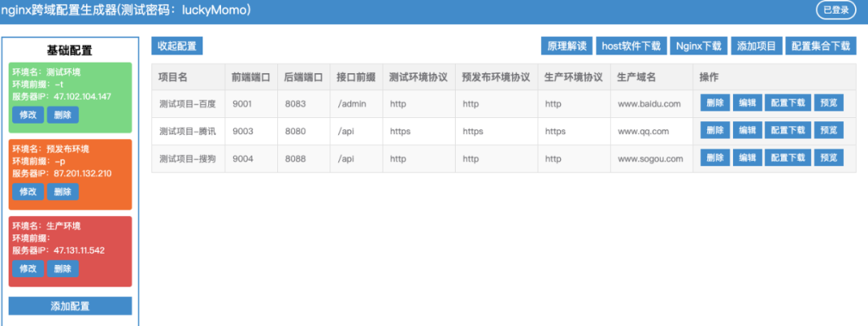Collapse settings with 收起配置 button
Image resolution: width=868 pixels, height=326 pixels.
[177, 46]
